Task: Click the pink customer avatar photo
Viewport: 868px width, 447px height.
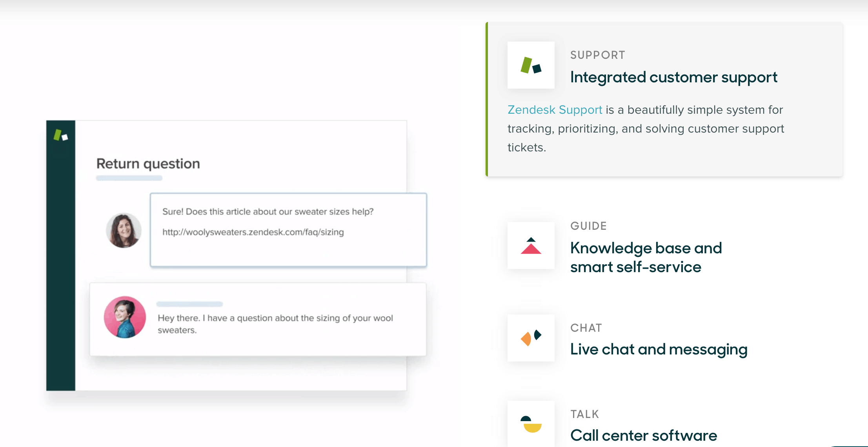Action: (124, 317)
